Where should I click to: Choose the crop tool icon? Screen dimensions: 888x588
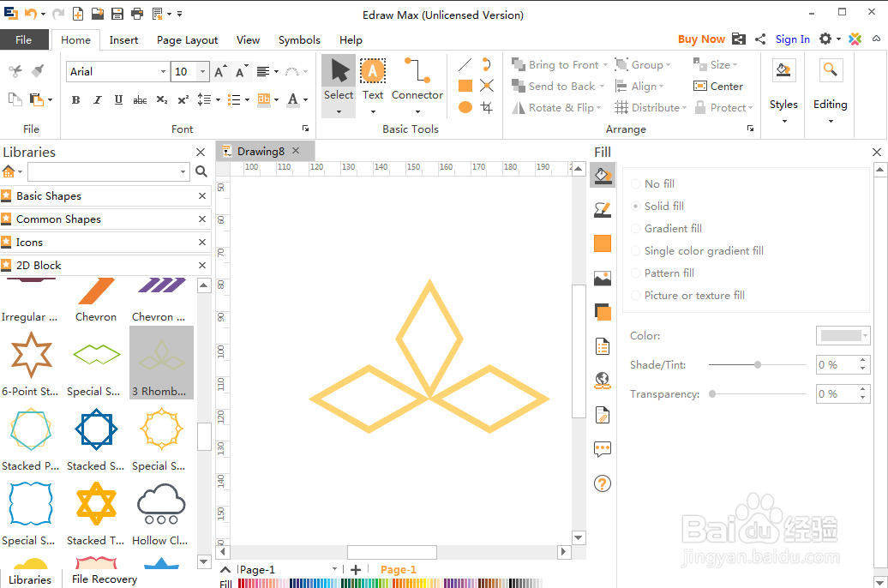click(487, 107)
